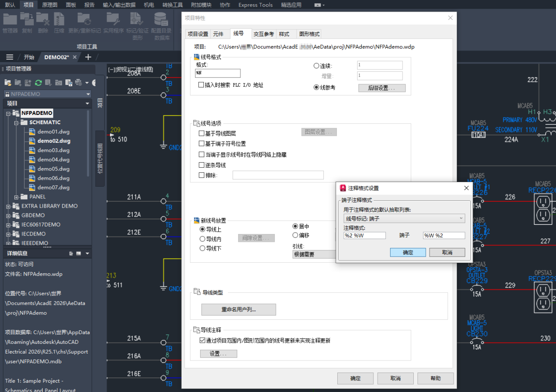Screen dimensions: 556x392
Task: Collapse the NFPADEMO project tree node
Action: pyautogui.click(x=8, y=114)
